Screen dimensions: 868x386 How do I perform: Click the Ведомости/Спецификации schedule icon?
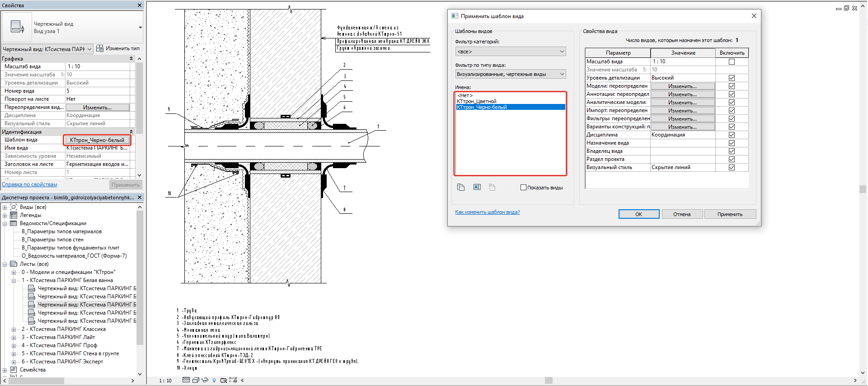pyautogui.click(x=14, y=223)
